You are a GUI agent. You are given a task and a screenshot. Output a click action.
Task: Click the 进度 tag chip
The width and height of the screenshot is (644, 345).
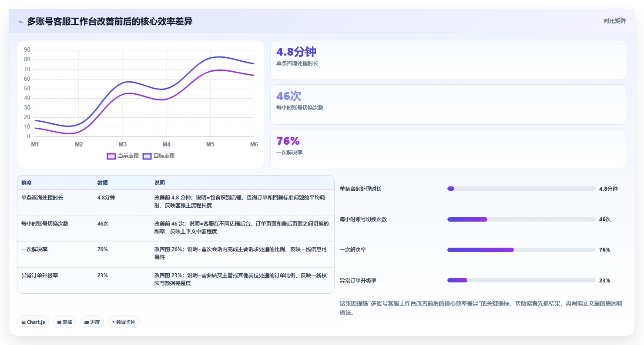(92, 322)
